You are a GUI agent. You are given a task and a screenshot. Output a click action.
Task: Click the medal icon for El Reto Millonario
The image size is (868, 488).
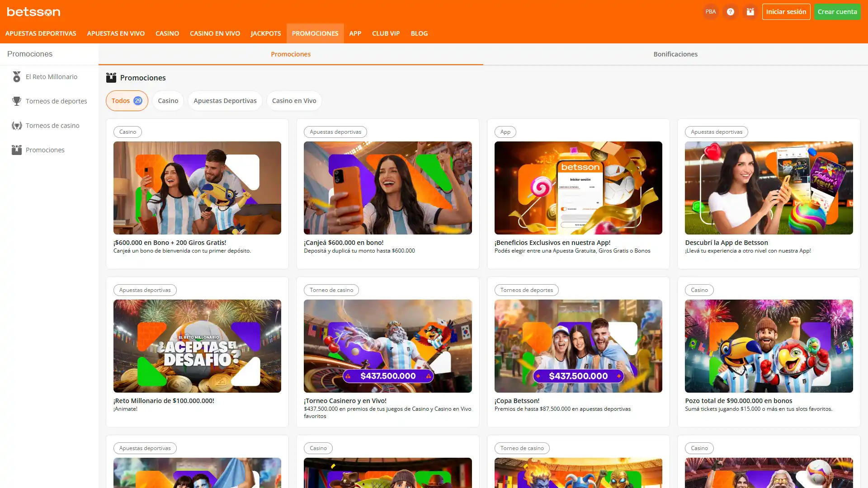(17, 77)
